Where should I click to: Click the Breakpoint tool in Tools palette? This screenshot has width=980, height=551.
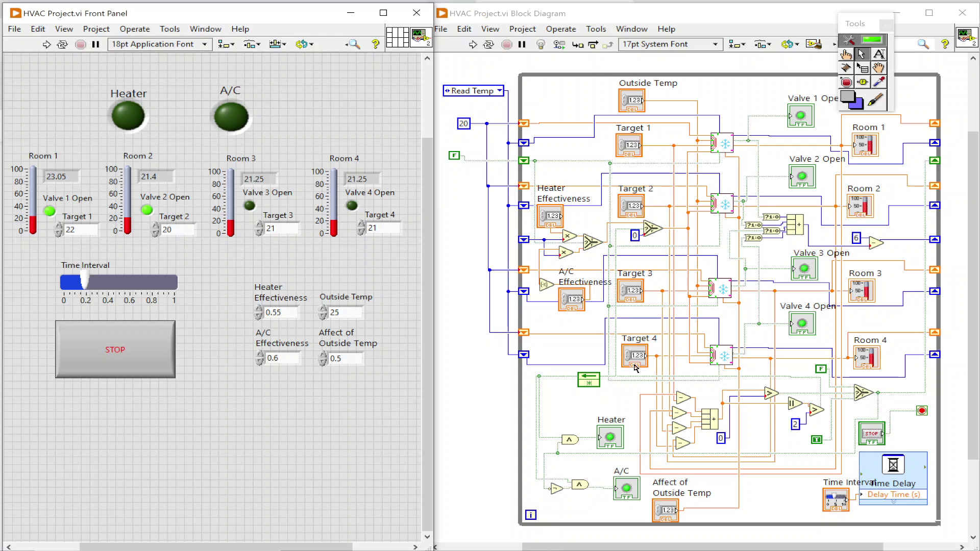(x=847, y=82)
